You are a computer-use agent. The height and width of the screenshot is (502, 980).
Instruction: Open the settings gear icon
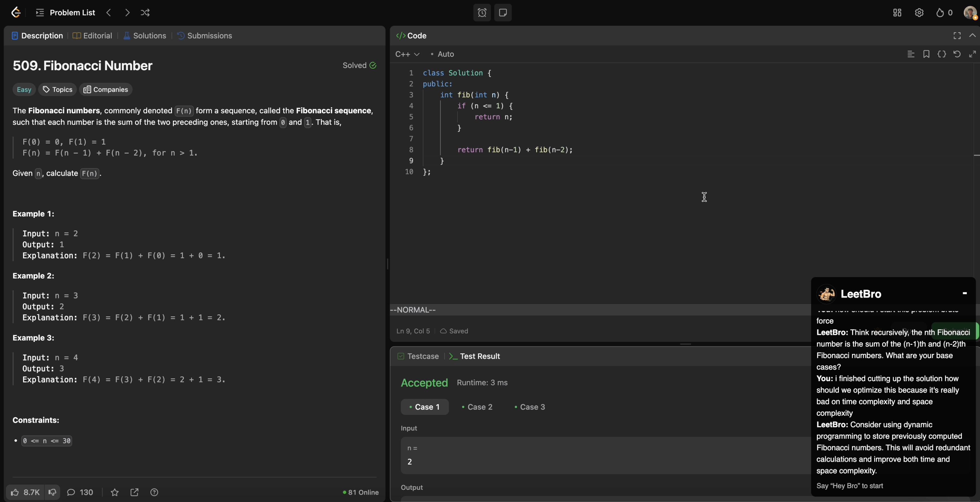(x=919, y=13)
